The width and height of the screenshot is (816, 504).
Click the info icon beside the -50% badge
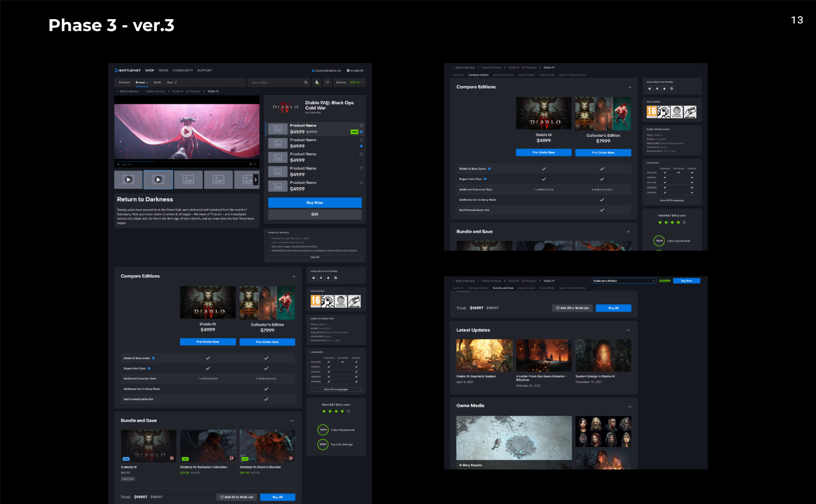[361, 132]
